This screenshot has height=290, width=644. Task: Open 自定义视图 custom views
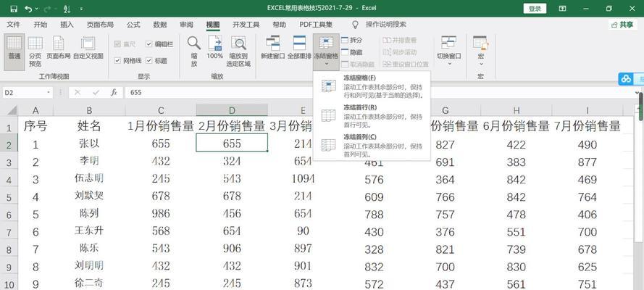click(88, 49)
